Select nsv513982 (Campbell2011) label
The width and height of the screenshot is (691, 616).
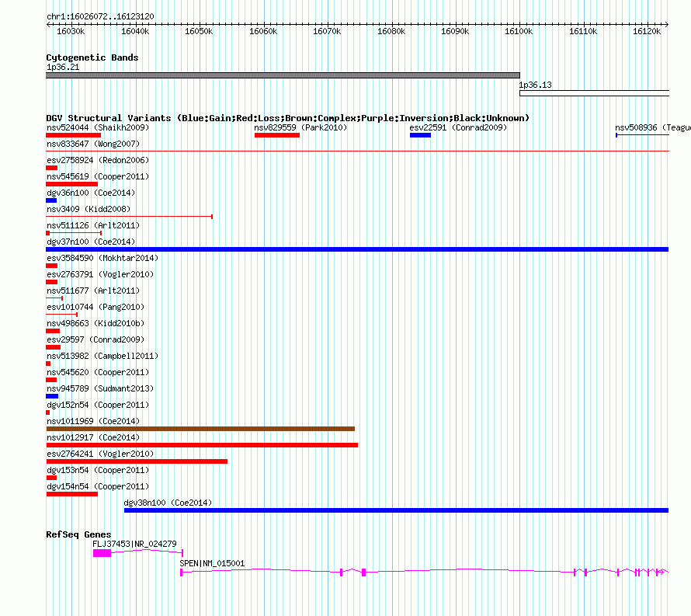tap(102, 356)
